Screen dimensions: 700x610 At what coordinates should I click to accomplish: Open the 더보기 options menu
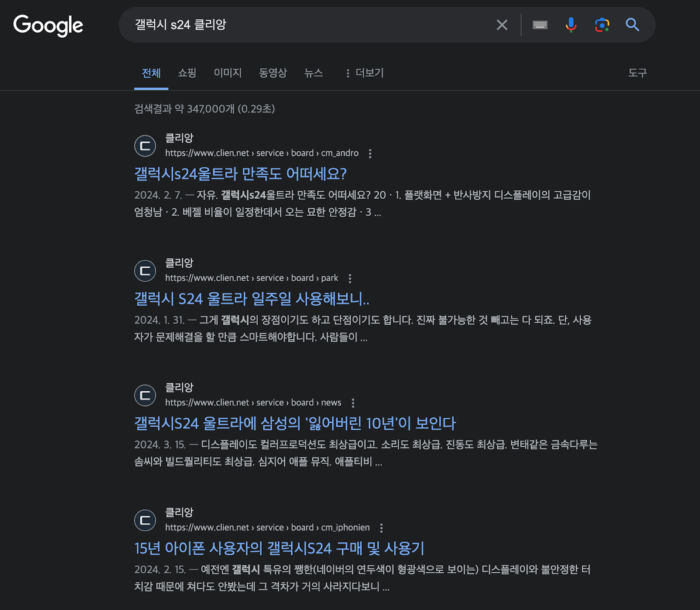coord(367,73)
